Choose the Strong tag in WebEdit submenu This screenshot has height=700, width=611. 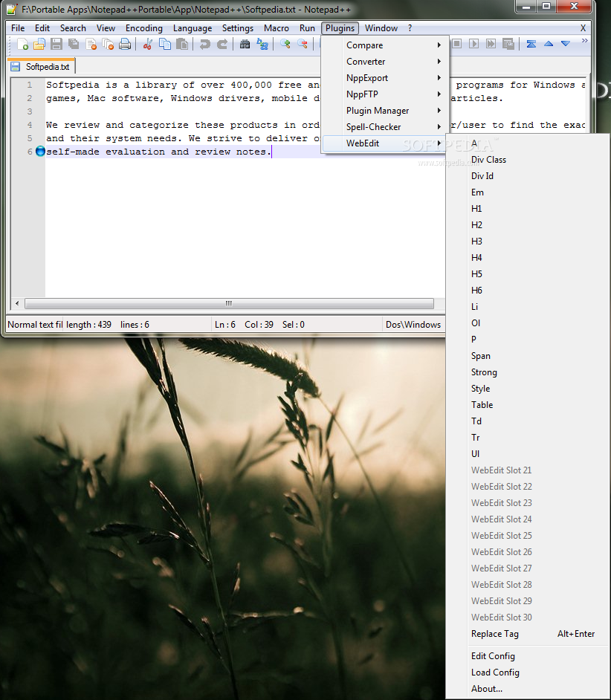(528, 372)
